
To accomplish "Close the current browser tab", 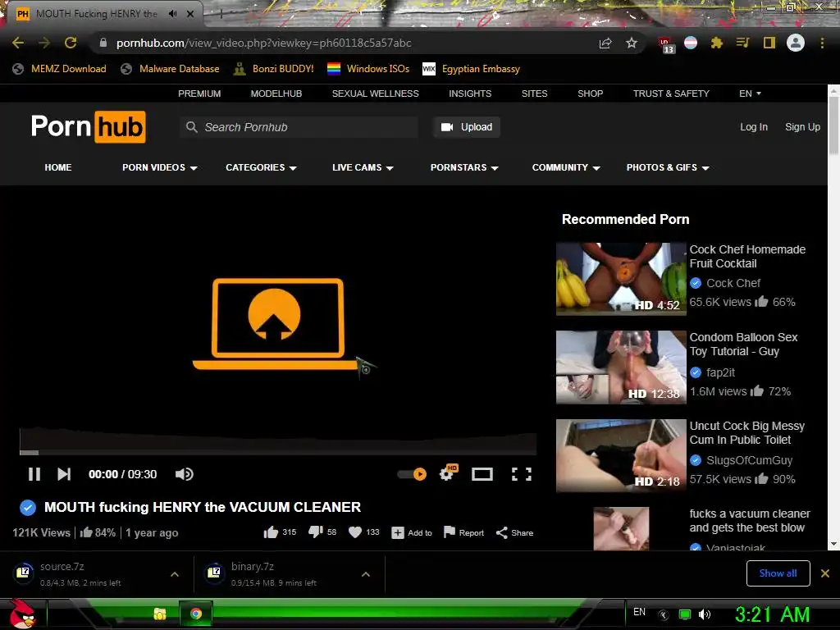I will 190,14.
